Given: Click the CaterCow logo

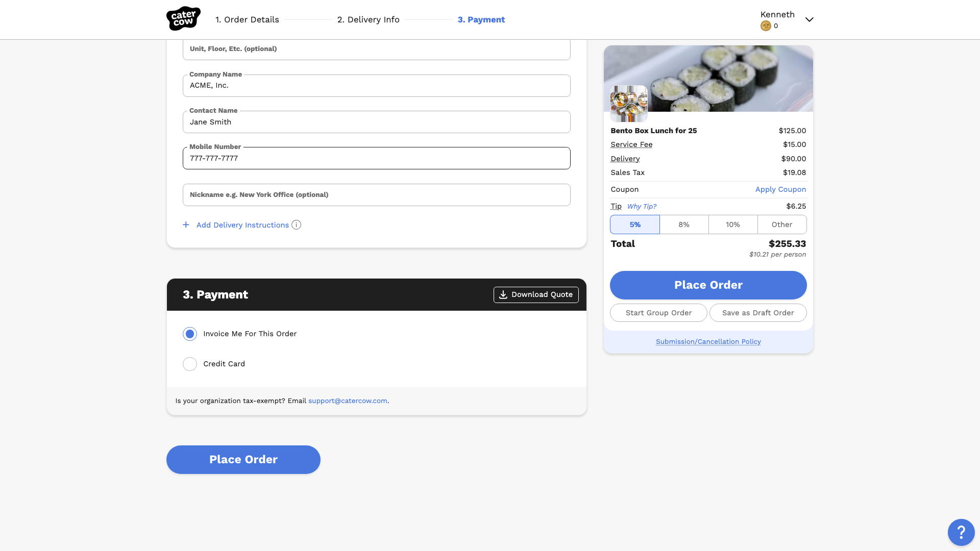Looking at the screenshot, I should tap(183, 19).
